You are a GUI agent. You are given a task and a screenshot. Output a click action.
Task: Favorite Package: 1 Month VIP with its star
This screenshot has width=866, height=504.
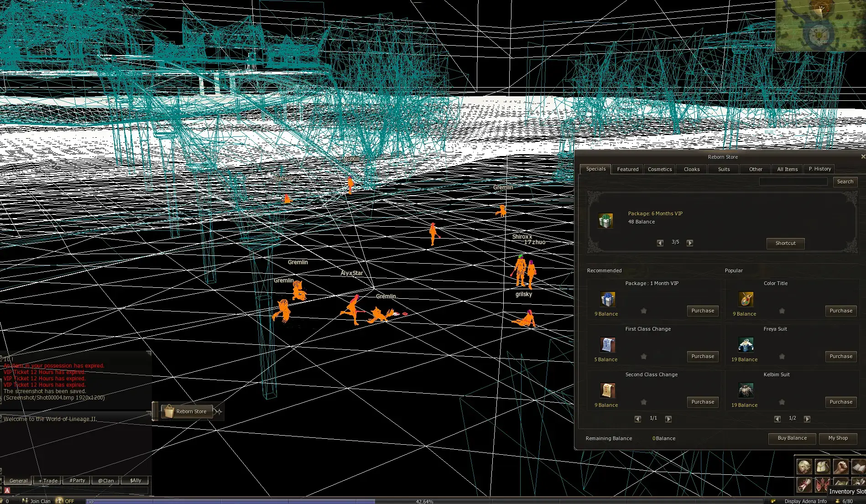coord(644,311)
